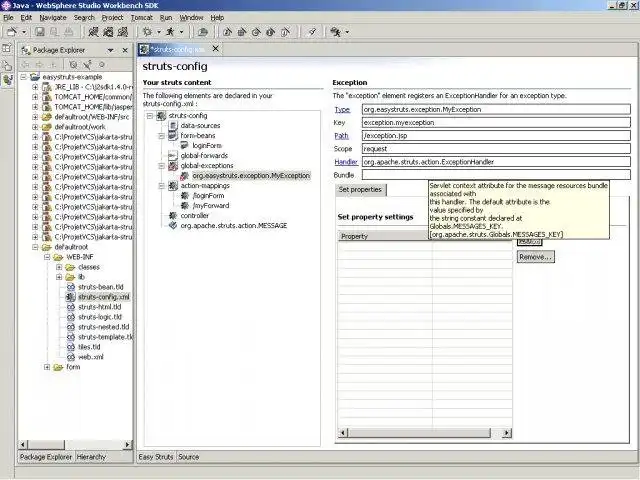Save the file with the floppy disk icon

point(40,32)
